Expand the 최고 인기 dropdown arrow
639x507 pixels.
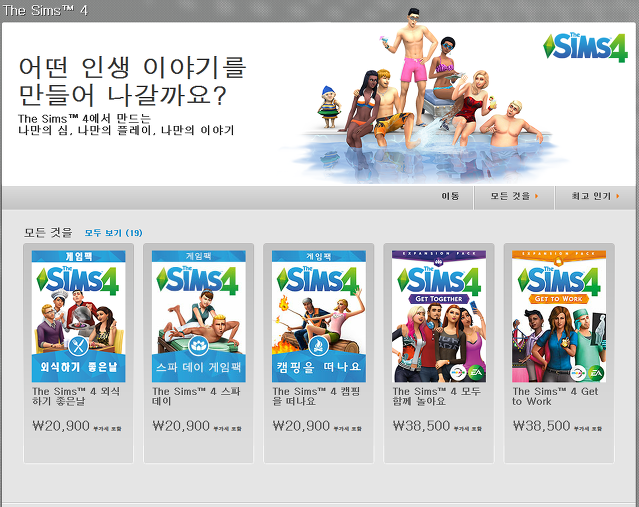coord(618,196)
